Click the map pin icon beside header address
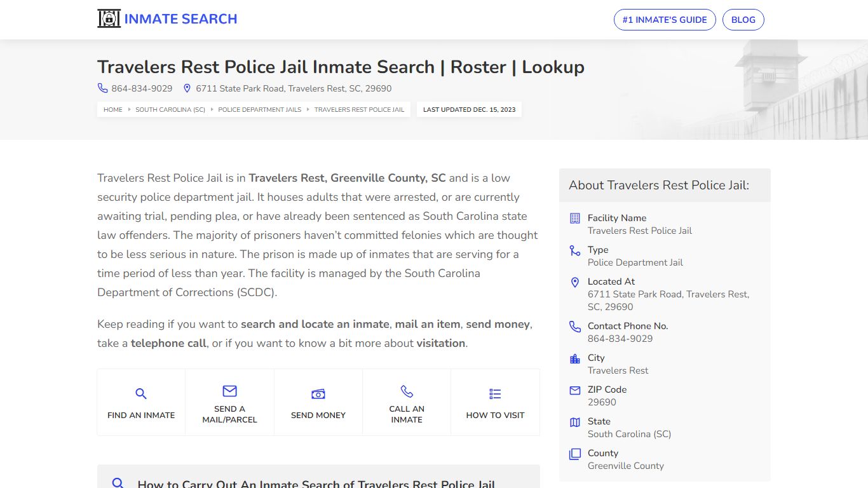This screenshot has height=488, width=868. click(187, 88)
